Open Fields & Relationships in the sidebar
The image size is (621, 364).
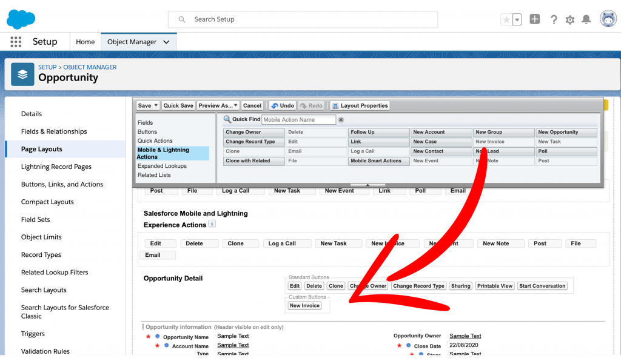pos(54,131)
